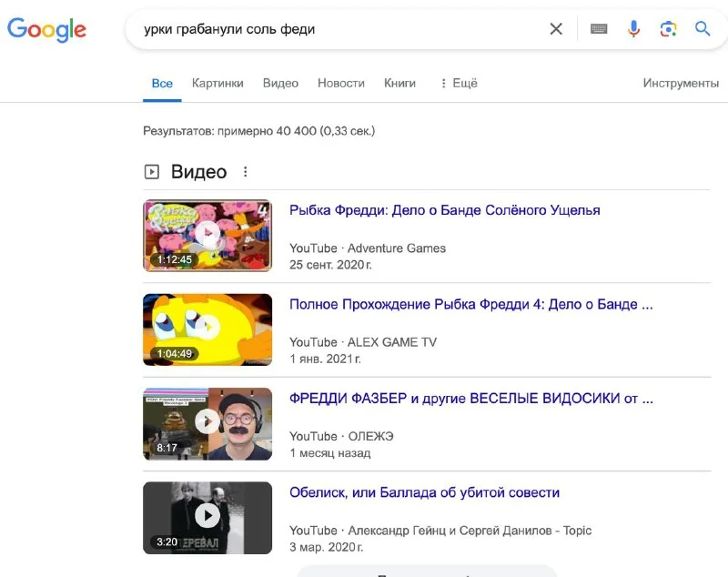Image resolution: width=728 pixels, height=577 pixels.
Task: Click the magnifying glass search button
Action: (x=703, y=29)
